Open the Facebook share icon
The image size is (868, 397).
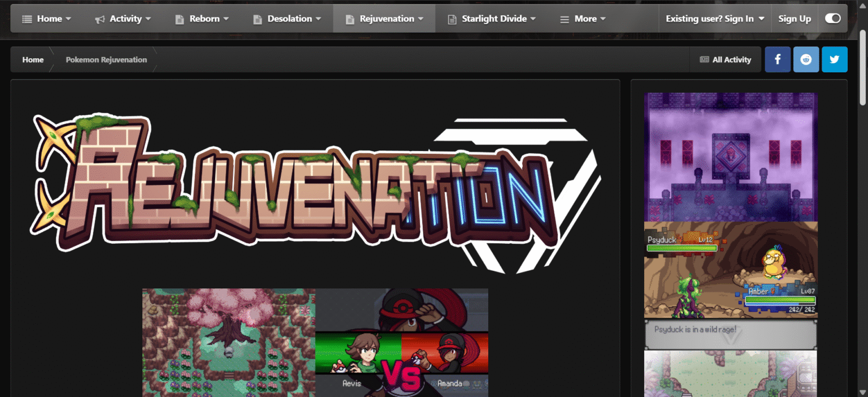pyautogui.click(x=778, y=59)
